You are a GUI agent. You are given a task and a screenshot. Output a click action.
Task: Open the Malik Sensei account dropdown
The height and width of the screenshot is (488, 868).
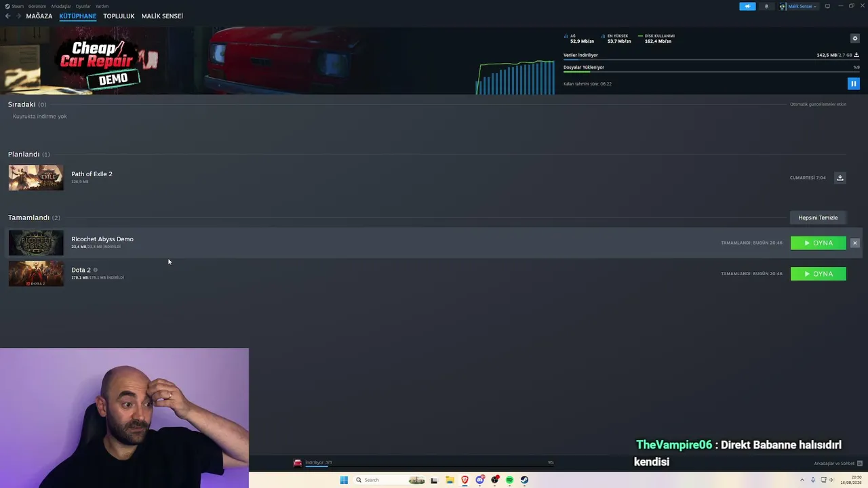[798, 6]
